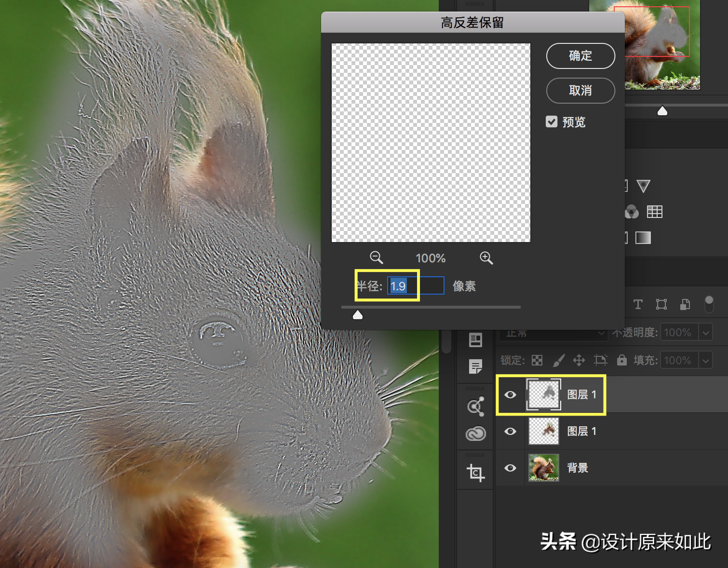Screen dimensions: 728x568
Task: Click the zoom in magnifier in High Pass dialog
Action: (x=486, y=258)
